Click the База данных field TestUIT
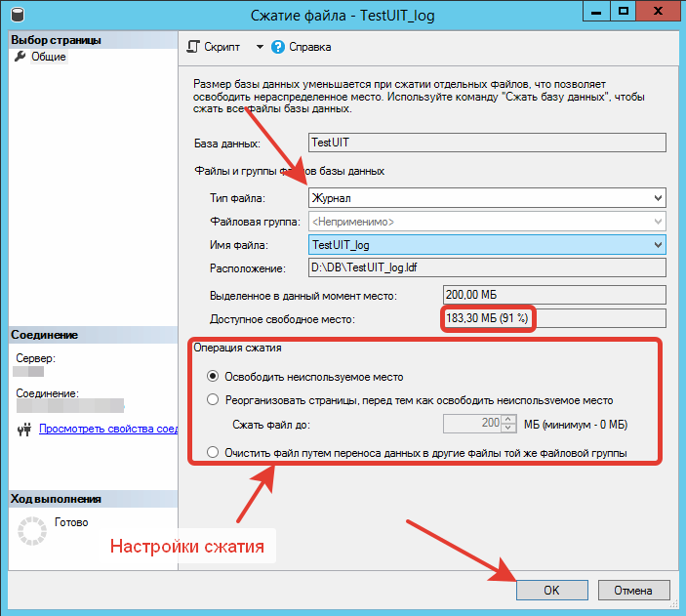The image size is (686, 616). point(487,143)
